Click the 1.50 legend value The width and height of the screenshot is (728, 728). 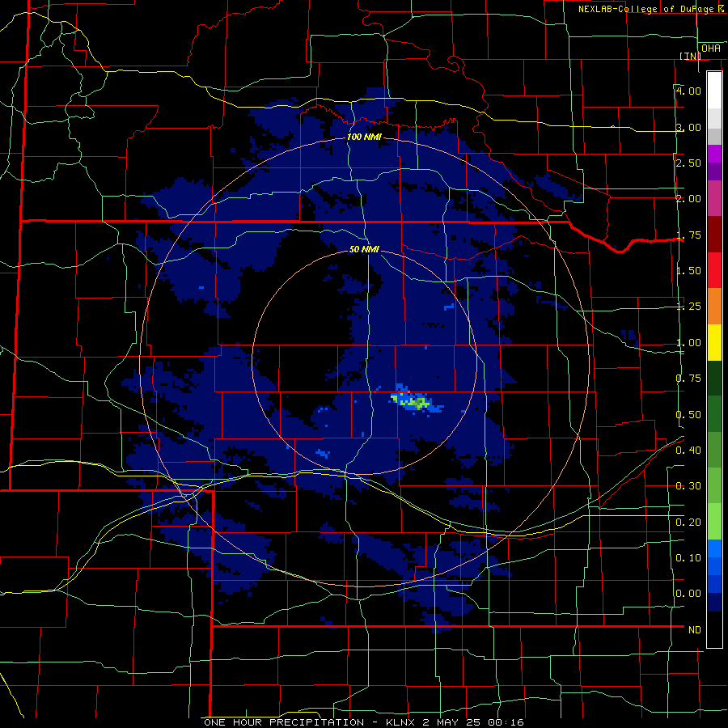pyautogui.click(x=688, y=271)
